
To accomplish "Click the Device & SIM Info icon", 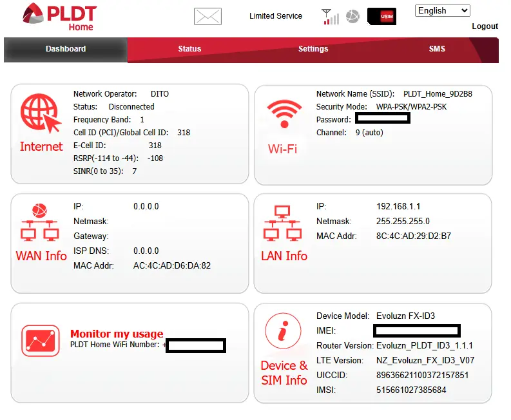I will [x=283, y=331].
